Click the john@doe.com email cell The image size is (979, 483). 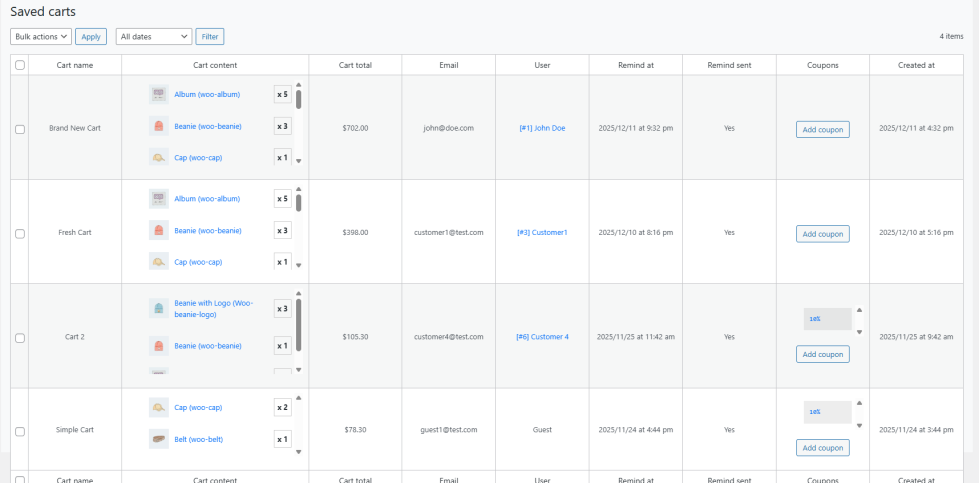(x=448, y=128)
